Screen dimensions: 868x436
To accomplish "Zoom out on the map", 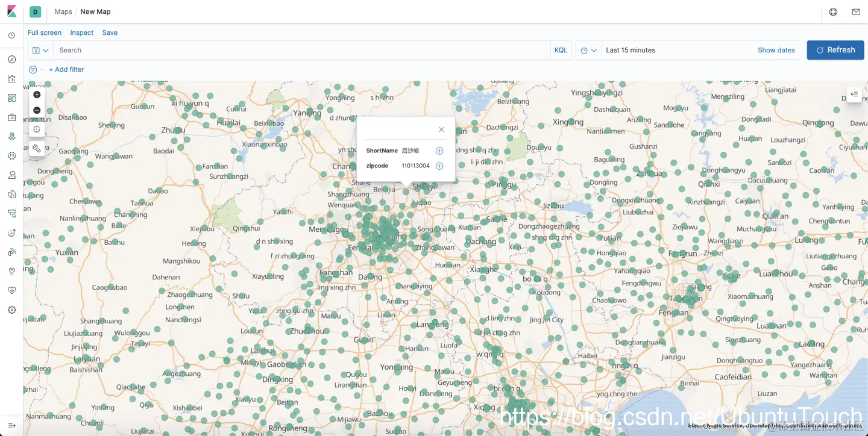I will point(37,110).
